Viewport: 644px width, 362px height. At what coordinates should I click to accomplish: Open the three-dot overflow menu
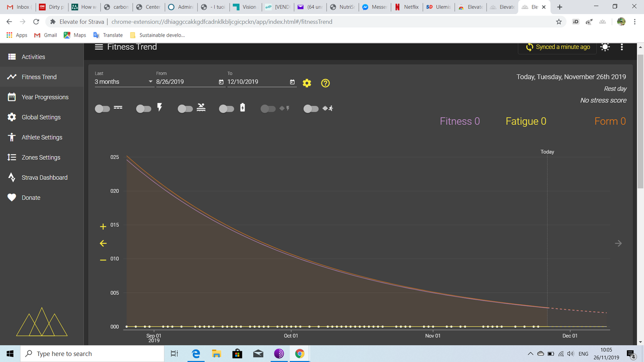coord(622,47)
